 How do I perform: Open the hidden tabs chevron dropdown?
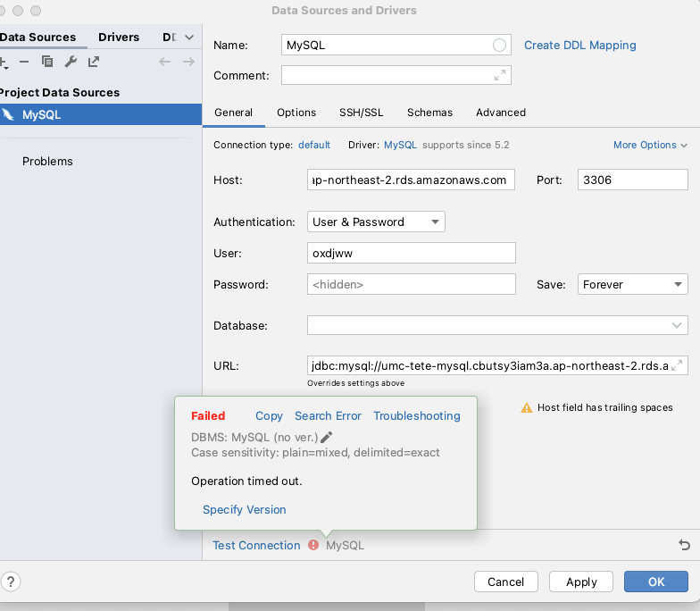(189, 38)
